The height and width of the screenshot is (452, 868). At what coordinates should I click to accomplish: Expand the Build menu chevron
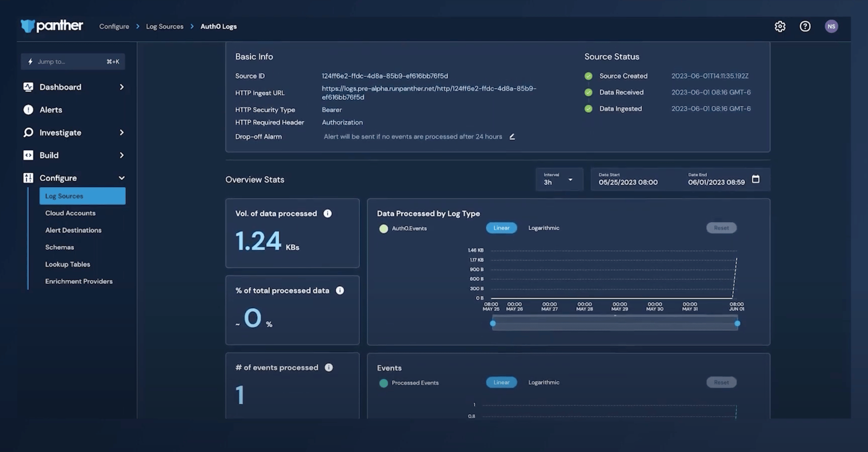click(122, 155)
